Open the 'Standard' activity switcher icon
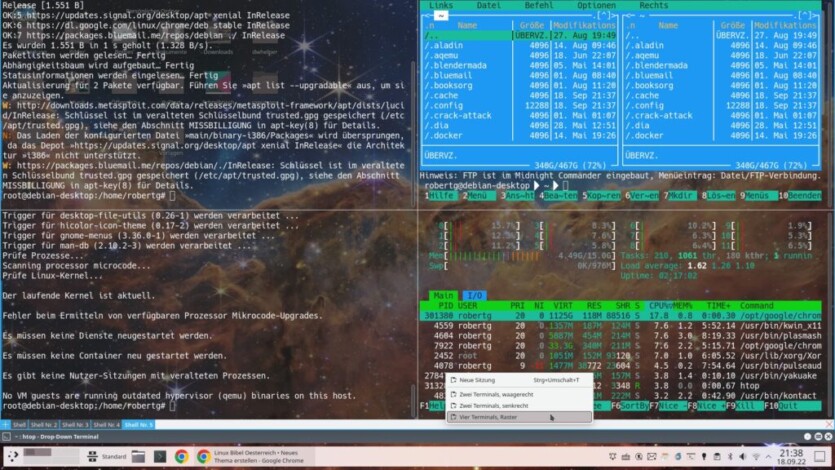The width and height of the screenshot is (835, 470). coord(92,456)
